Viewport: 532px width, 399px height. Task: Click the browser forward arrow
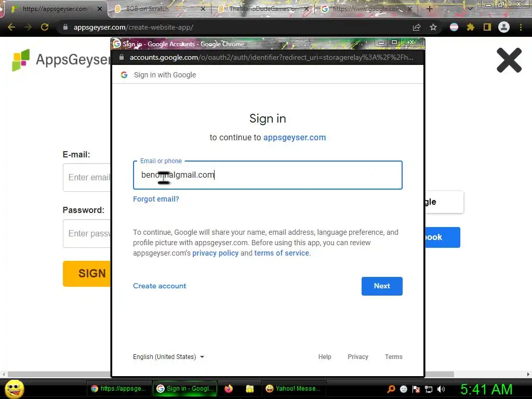tap(28, 27)
